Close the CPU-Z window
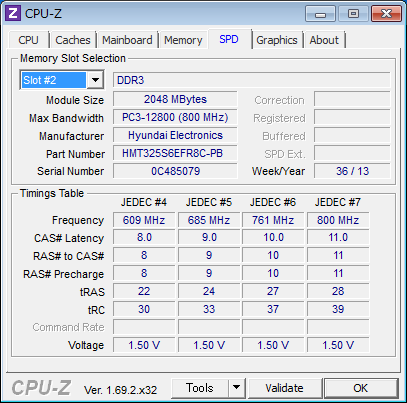Viewport: 407px width, 403px height. pos(386,14)
